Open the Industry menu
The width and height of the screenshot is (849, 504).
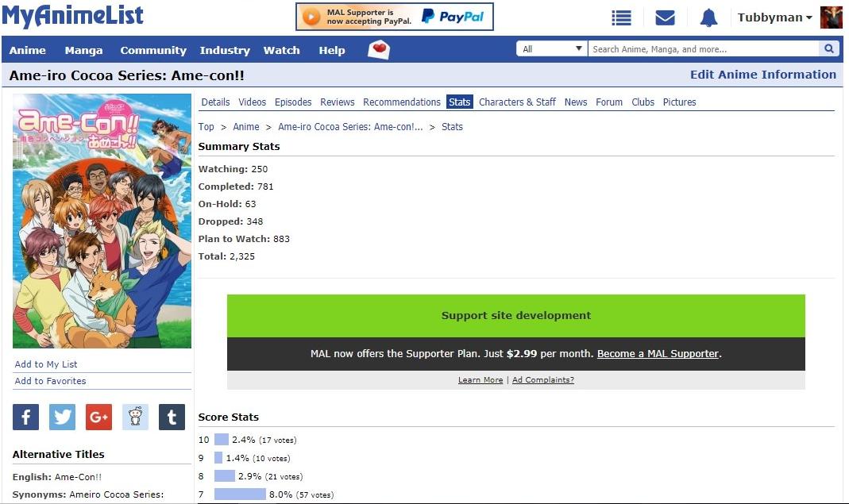point(225,50)
